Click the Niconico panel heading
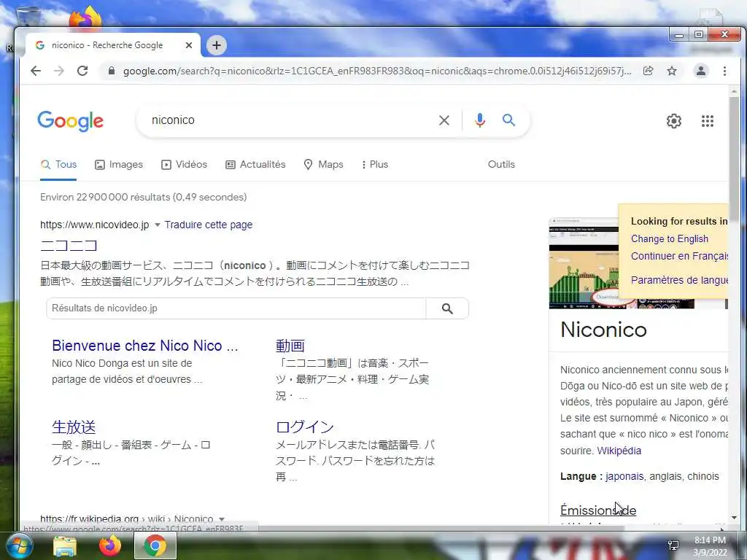The image size is (747, 560). point(603,330)
